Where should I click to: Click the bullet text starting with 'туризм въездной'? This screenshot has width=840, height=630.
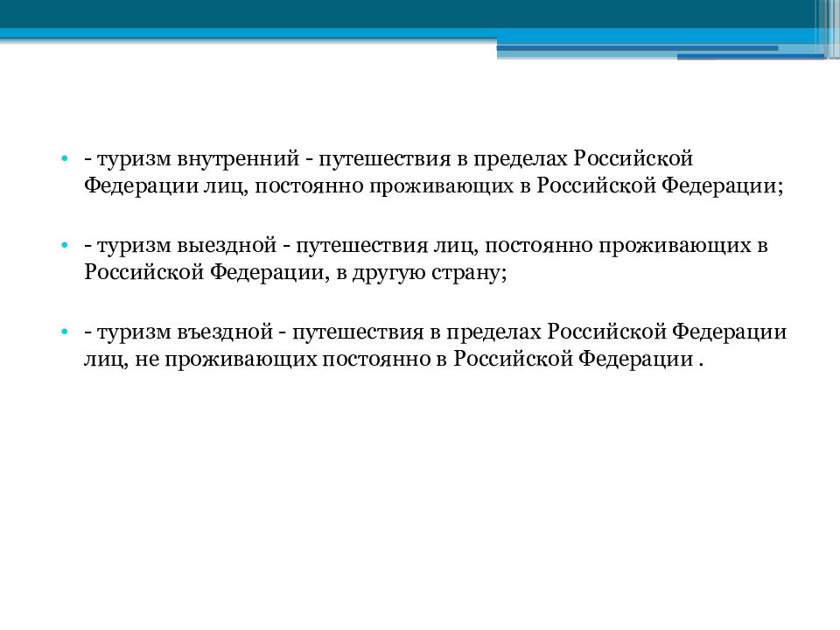435,345
